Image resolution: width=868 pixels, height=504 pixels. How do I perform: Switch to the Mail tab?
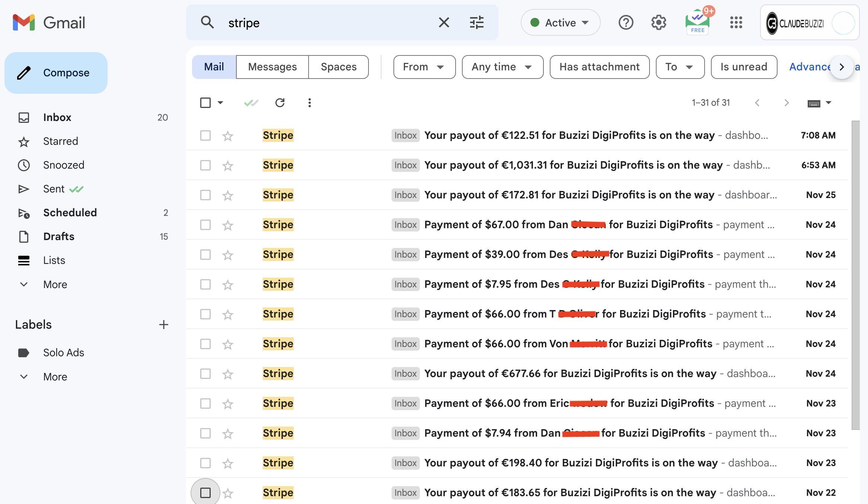click(x=214, y=67)
